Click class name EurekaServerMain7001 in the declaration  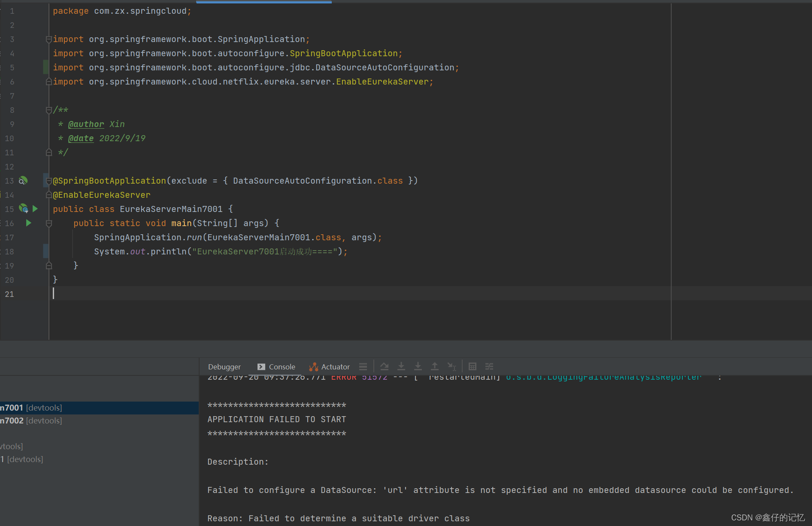tap(171, 209)
